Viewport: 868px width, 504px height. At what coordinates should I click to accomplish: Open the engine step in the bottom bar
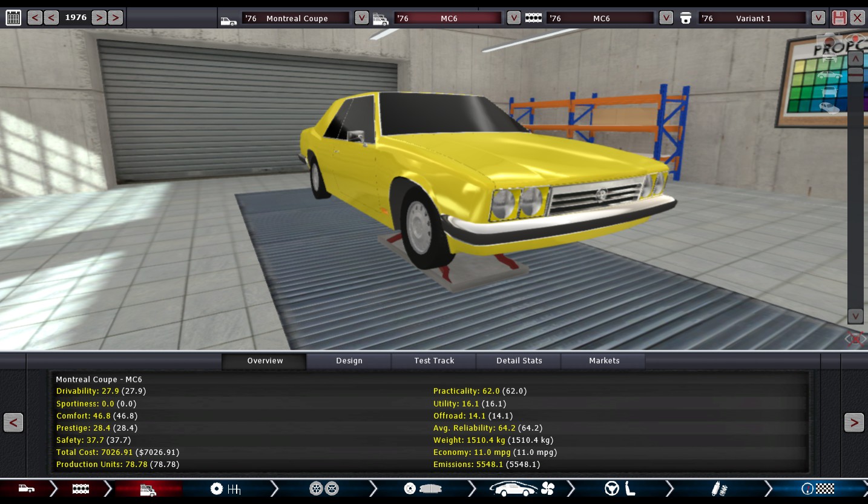(x=81, y=489)
